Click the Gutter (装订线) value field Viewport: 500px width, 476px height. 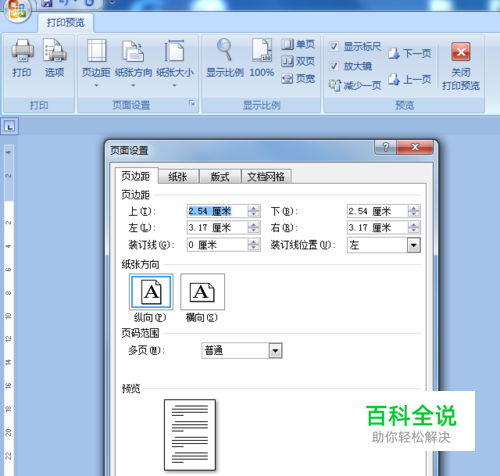217,245
